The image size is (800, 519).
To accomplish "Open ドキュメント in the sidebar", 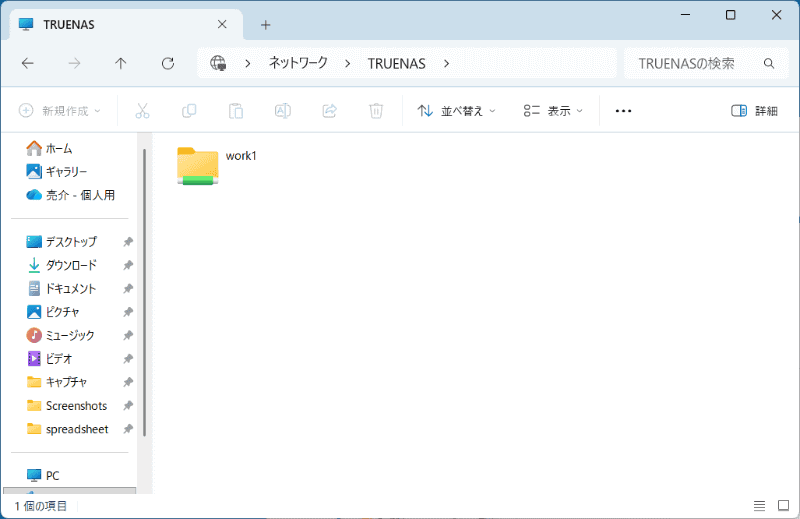I will pyautogui.click(x=61, y=289).
